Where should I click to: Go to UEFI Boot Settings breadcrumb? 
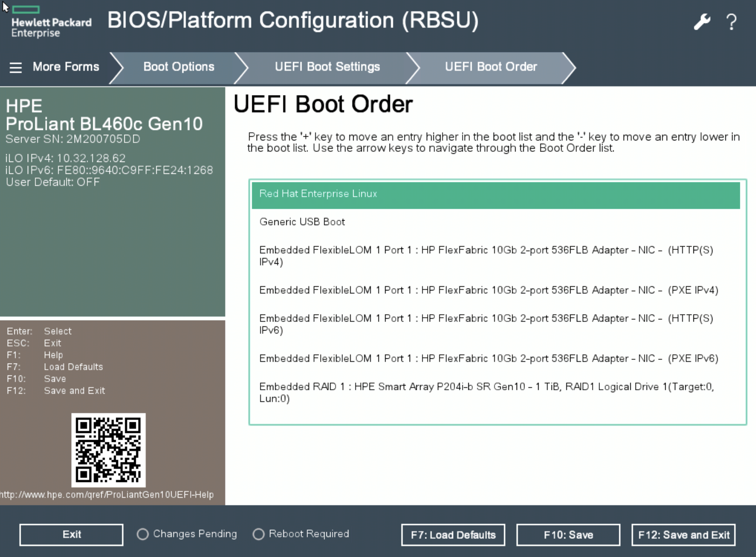[x=327, y=67]
